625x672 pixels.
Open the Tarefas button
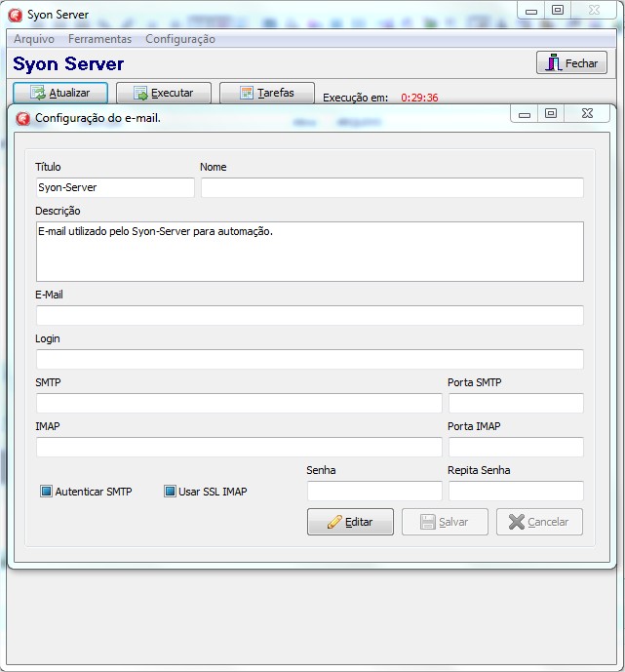[267, 93]
